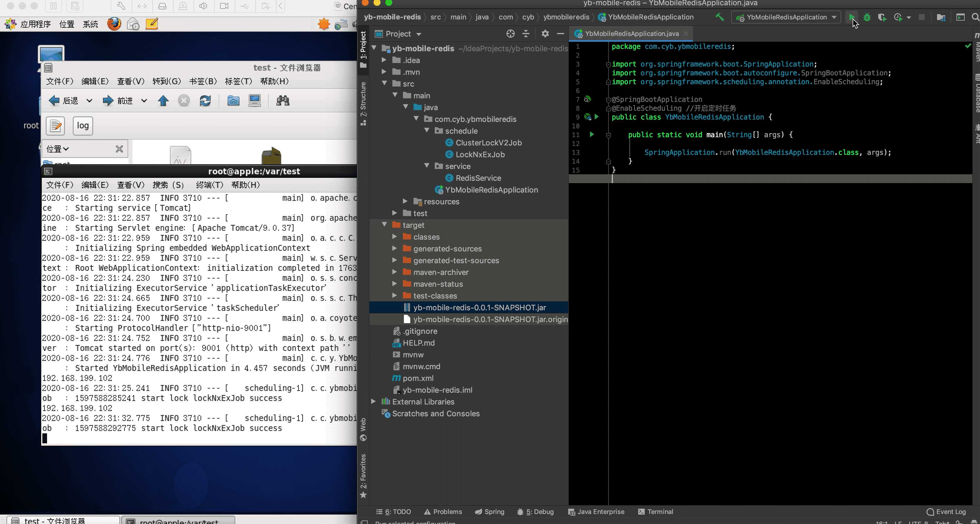The image size is (980, 524).
Task: Run with coverage shield icon
Action: [x=882, y=17]
